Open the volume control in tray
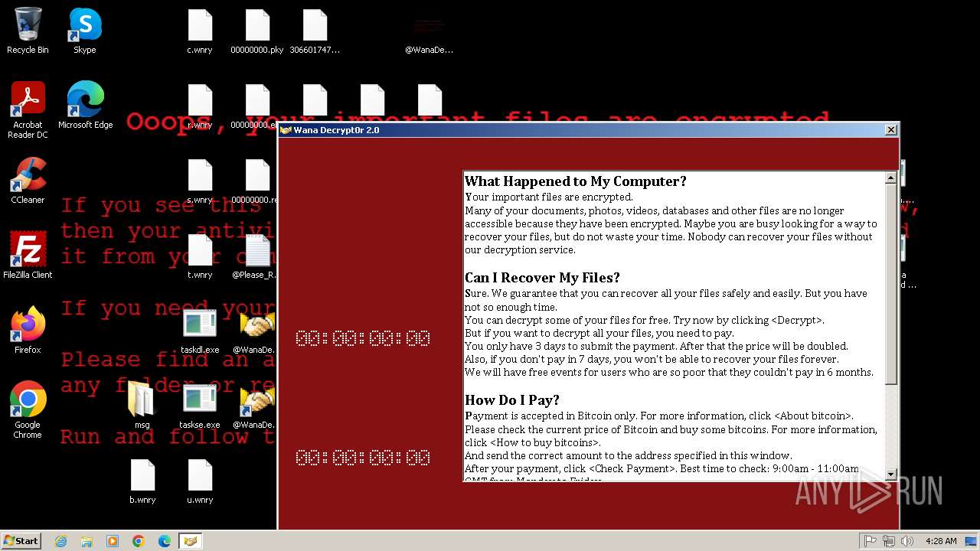The width and height of the screenshot is (980, 551). point(907,541)
